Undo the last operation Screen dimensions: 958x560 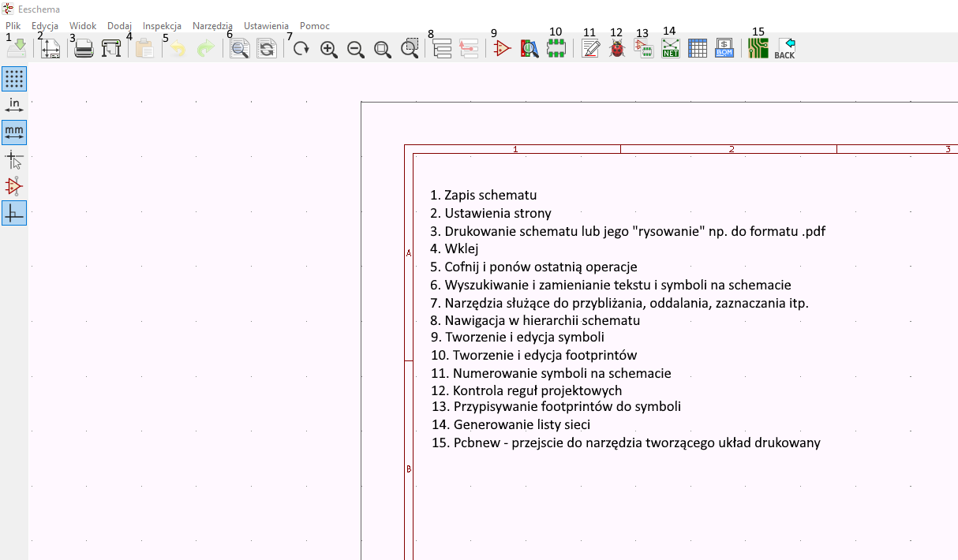coord(178,49)
